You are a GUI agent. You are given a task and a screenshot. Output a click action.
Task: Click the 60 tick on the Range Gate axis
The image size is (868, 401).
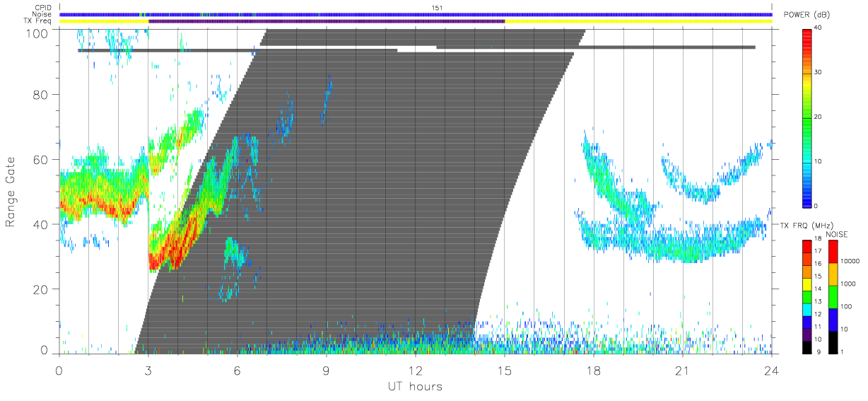click(42, 159)
